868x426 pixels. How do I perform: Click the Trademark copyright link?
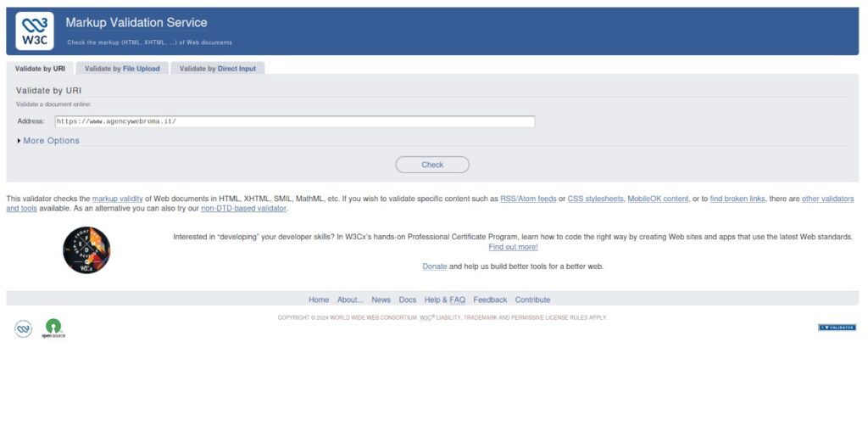pos(480,318)
